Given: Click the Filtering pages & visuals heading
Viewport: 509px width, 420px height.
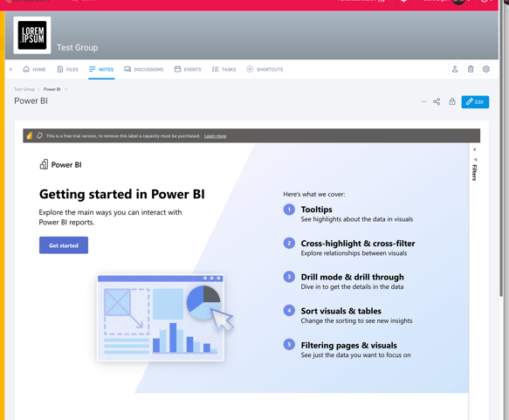Looking at the screenshot, I should 348,345.
